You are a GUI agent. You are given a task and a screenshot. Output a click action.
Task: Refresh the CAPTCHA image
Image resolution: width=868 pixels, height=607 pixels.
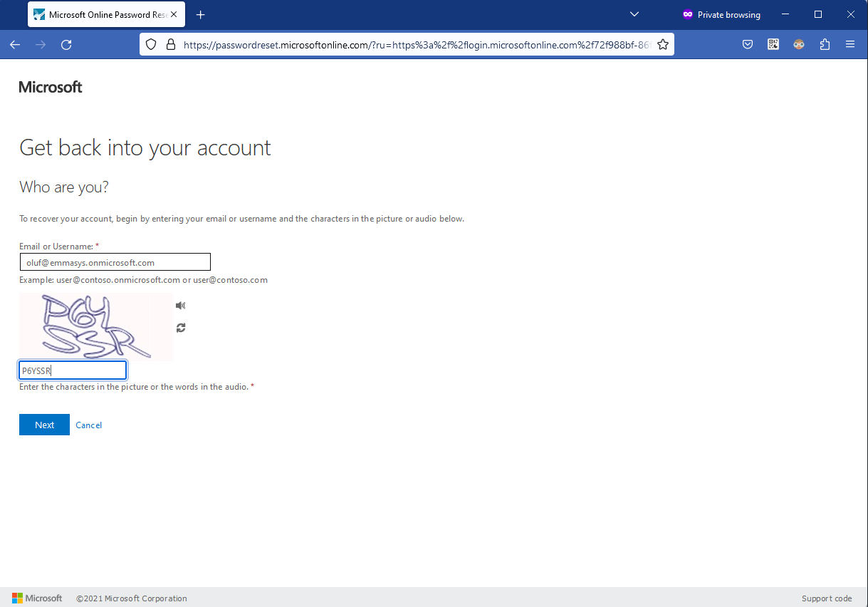[180, 328]
